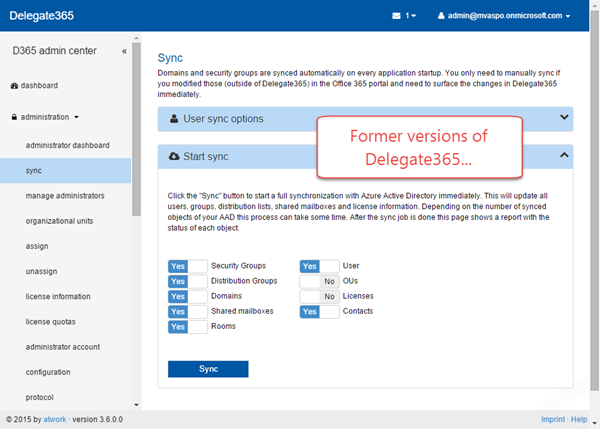This screenshot has width=600, height=429.
Task: Collapse sidebar with double chevron icon
Action: pyautogui.click(x=124, y=50)
